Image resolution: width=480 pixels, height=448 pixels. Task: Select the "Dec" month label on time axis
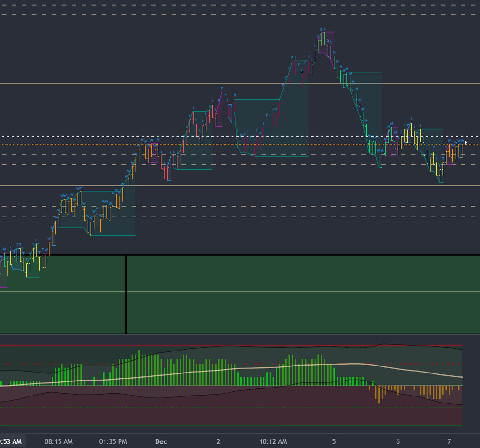coord(161,441)
